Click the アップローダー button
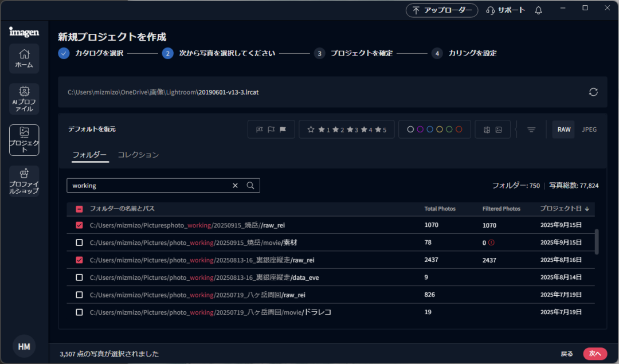The height and width of the screenshot is (364, 619). click(x=442, y=10)
